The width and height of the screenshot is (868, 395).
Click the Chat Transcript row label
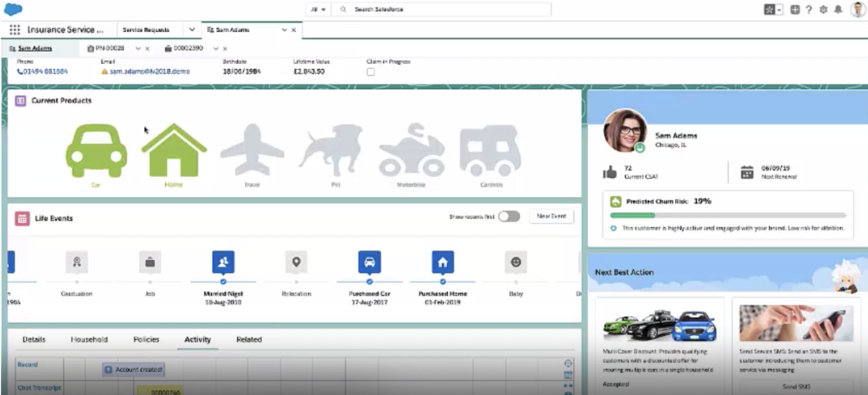(x=39, y=388)
